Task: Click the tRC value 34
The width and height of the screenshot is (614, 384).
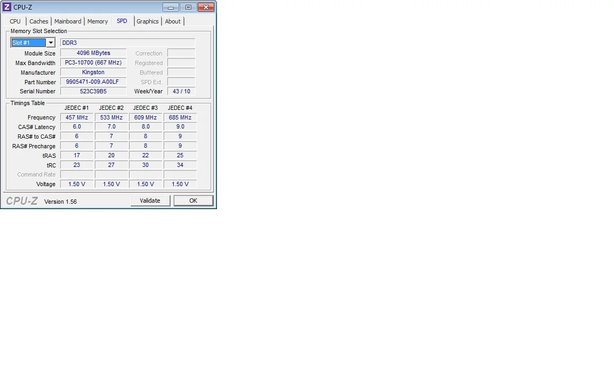Action: tap(180, 165)
